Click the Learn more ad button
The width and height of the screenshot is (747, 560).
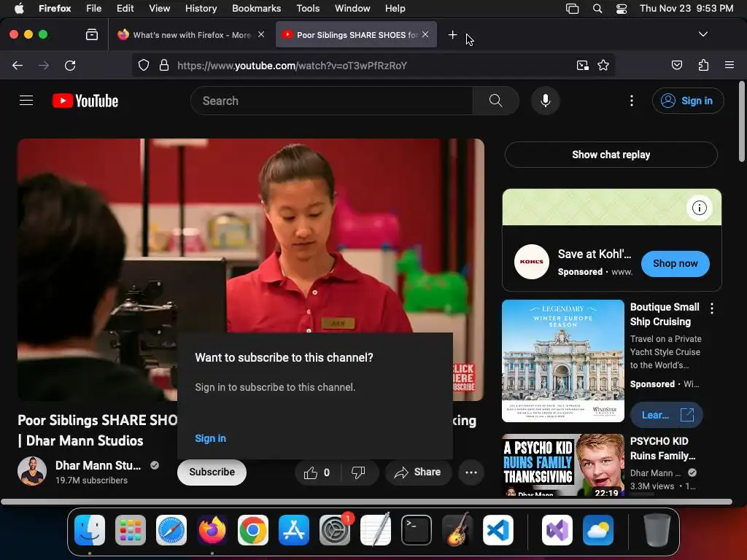pos(667,415)
